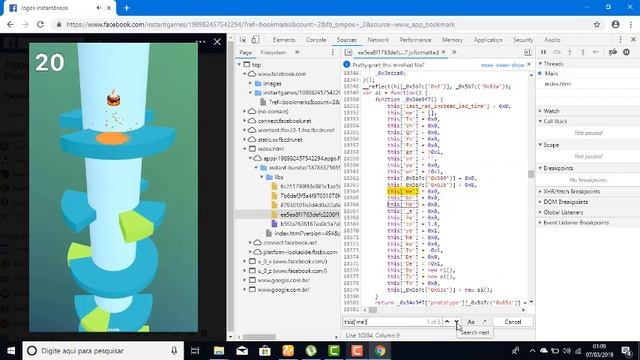640x360 pixels.
Task: Collapse the libs folder
Action: click(262, 177)
